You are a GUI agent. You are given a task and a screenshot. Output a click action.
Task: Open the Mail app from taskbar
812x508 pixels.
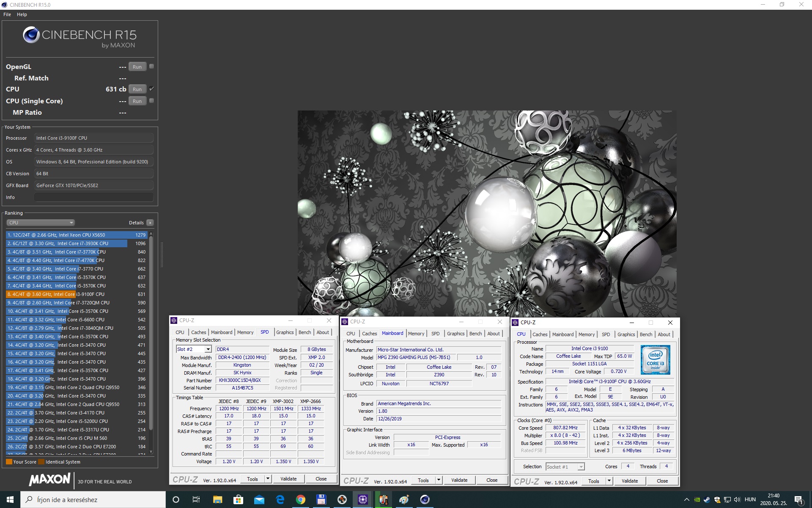click(259, 500)
